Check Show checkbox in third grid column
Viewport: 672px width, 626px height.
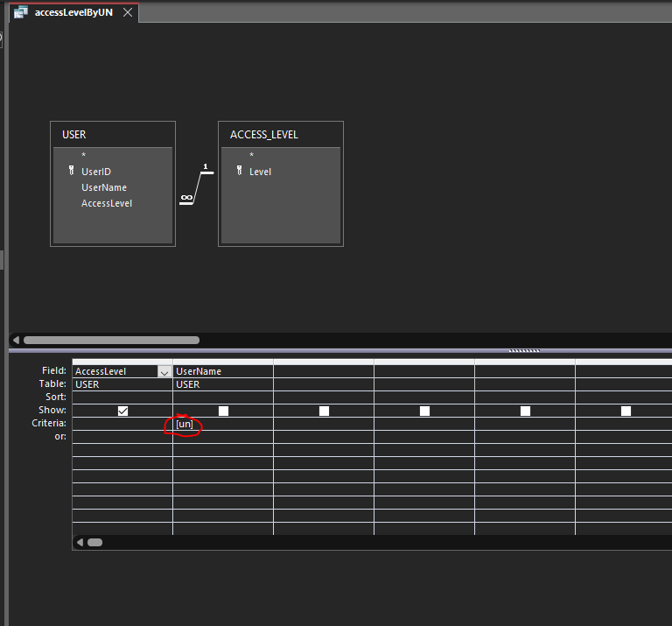tap(324, 411)
